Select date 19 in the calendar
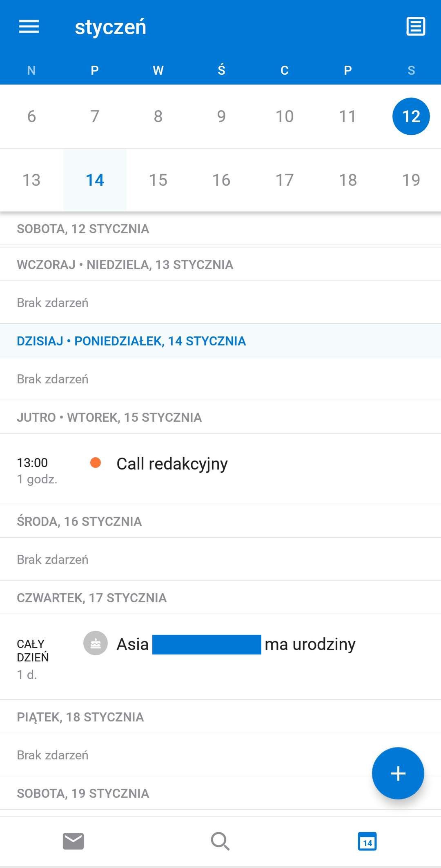 pyautogui.click(x=411, y=180)
